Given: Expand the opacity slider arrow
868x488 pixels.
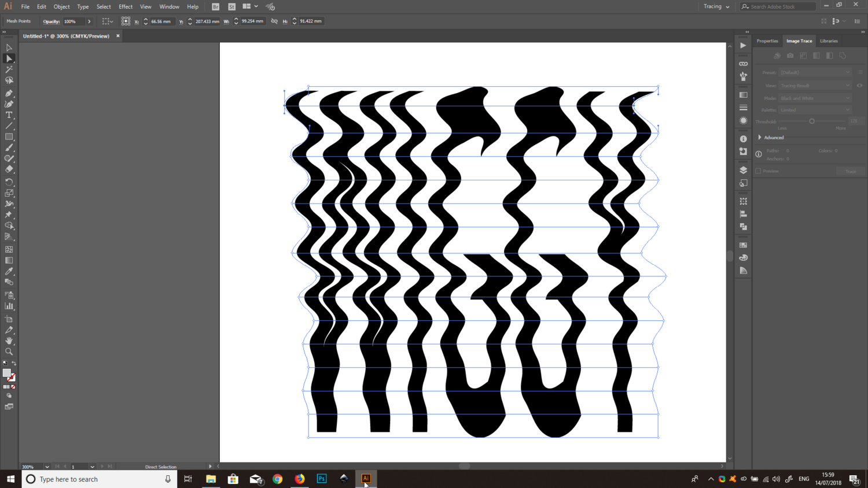Looking at the screenshot, I should pyautogui.click(x=89, y=21).
